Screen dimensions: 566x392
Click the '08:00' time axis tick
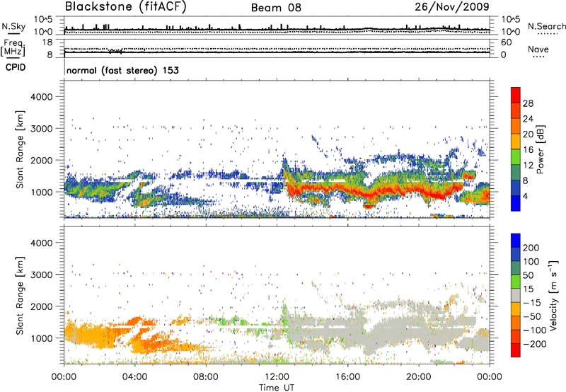coord(206,377)
